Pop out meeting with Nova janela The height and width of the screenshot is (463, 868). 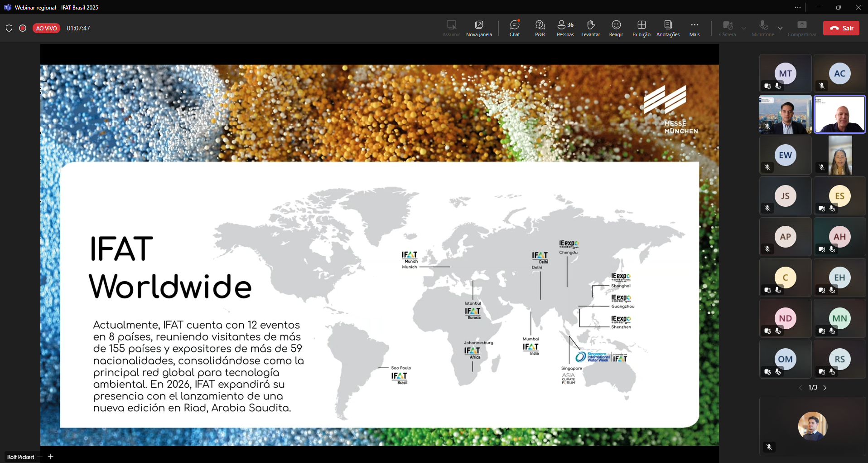tap(479, 28)
